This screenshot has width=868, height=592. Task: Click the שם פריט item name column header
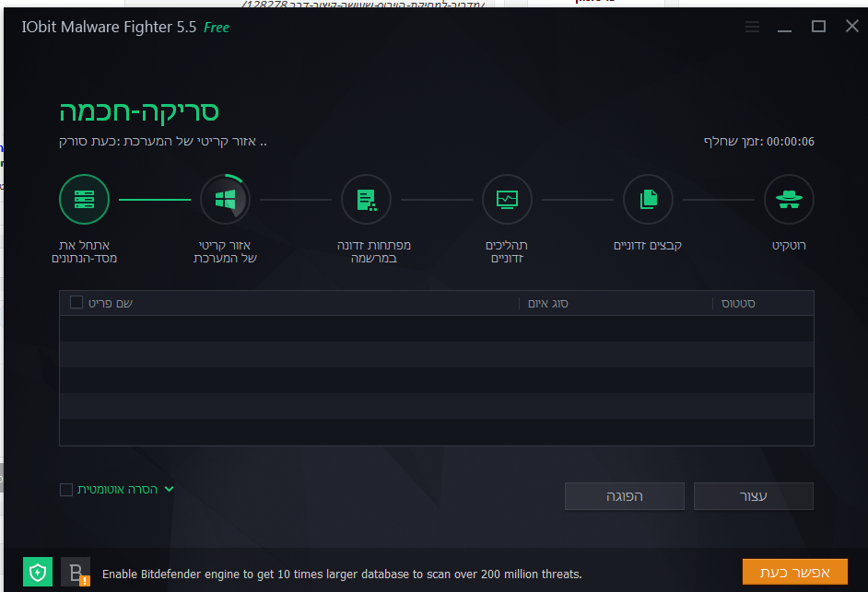click(x=111, y=303)
